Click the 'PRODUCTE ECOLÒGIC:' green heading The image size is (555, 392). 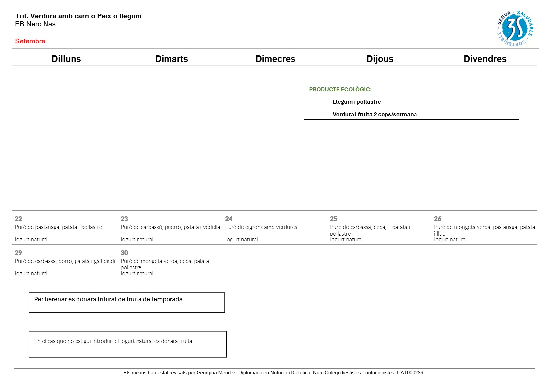tap(340, 89)
